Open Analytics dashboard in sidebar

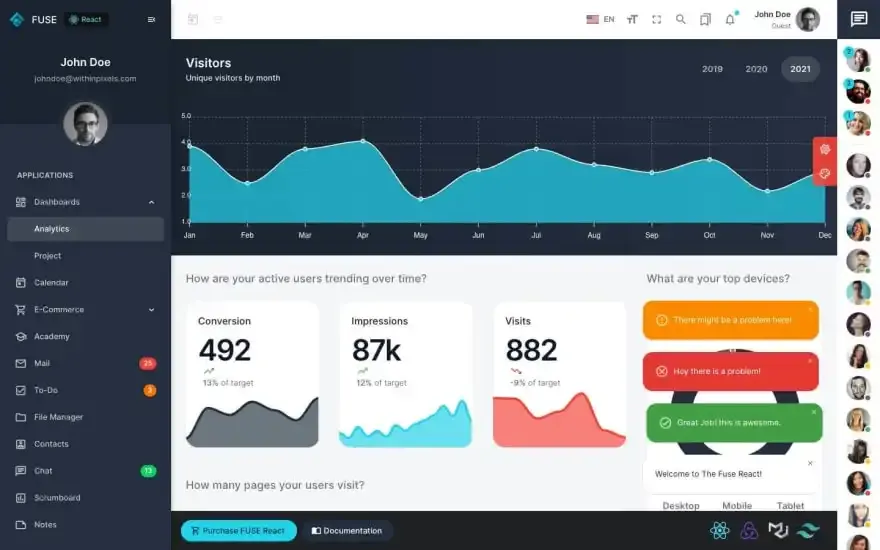tap(85, 229)
